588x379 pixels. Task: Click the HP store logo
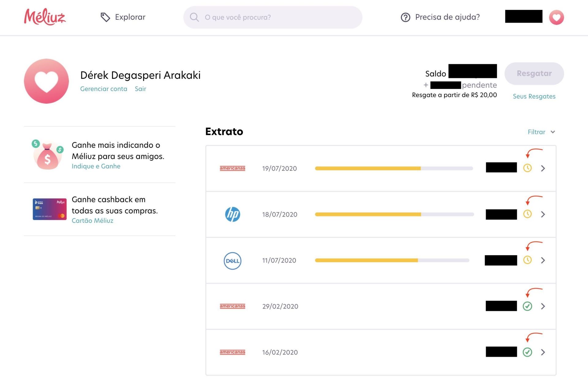pos(232,214)
